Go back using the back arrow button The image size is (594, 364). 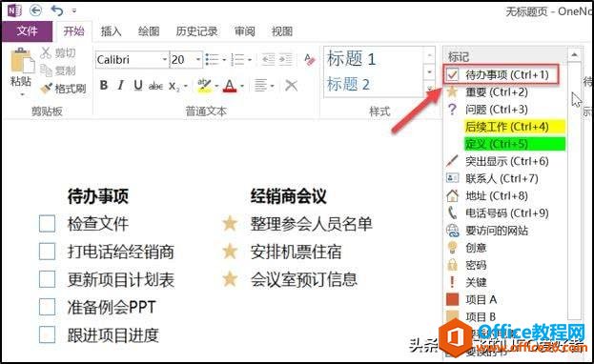[35, 10]
